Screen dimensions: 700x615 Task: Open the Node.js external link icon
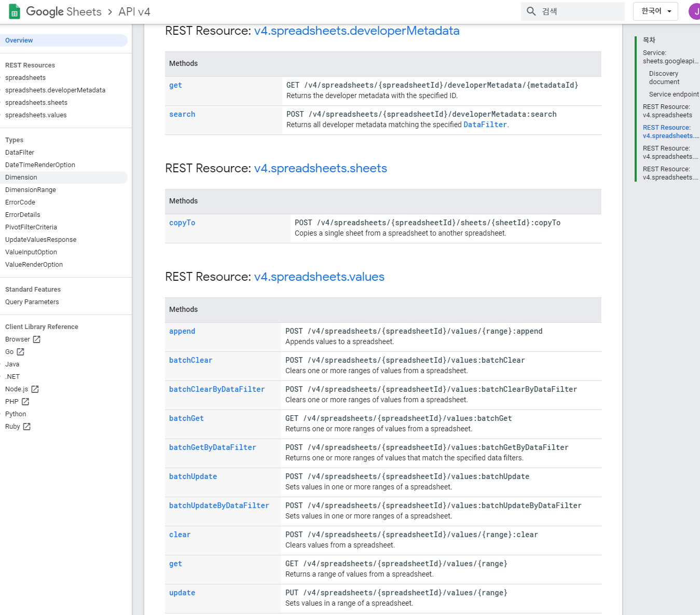pos(35,389)
